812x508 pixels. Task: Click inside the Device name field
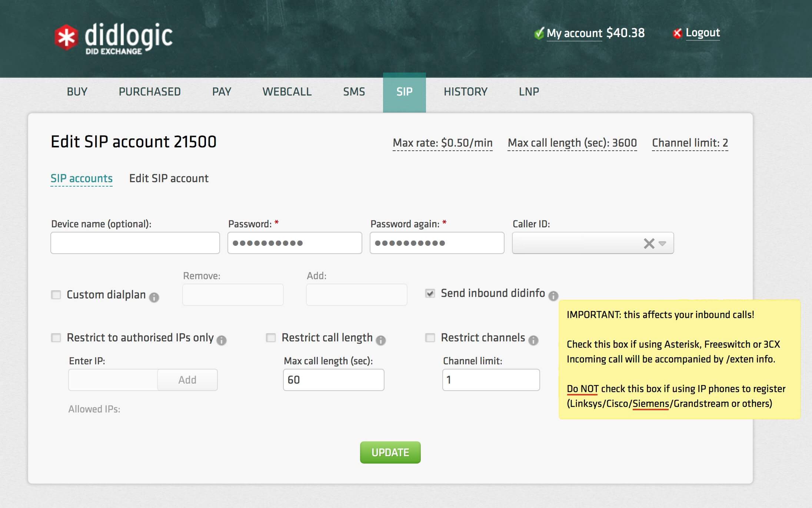pyautogui.click(x=135, y=243)
